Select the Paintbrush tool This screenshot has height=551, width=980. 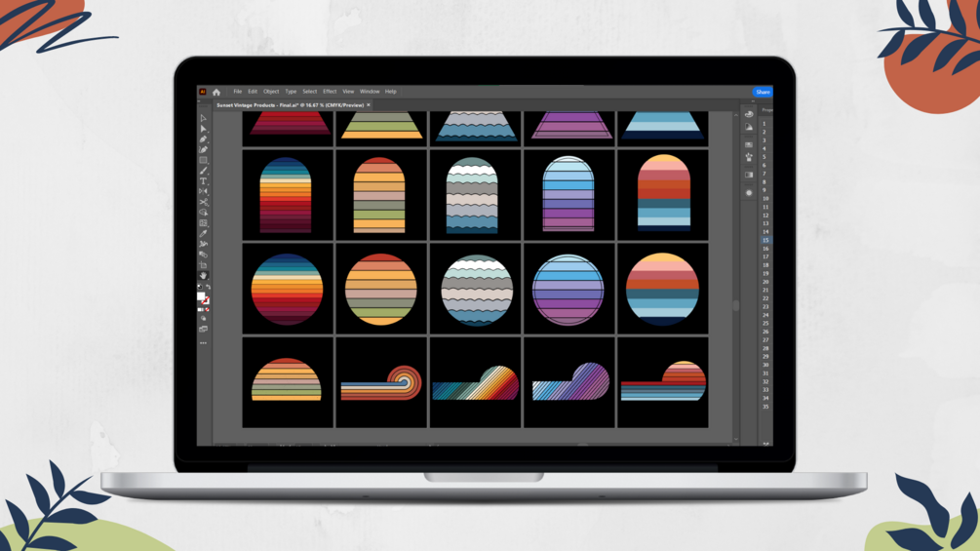(x=203, y=171)
